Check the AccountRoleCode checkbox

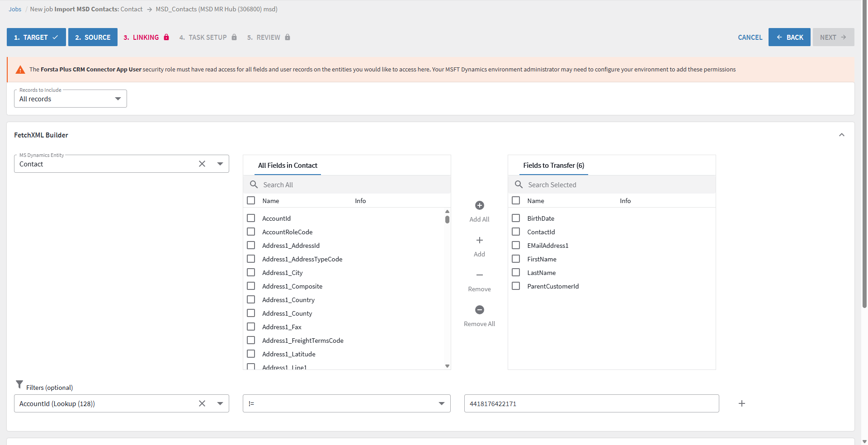[x=251, y=232]
